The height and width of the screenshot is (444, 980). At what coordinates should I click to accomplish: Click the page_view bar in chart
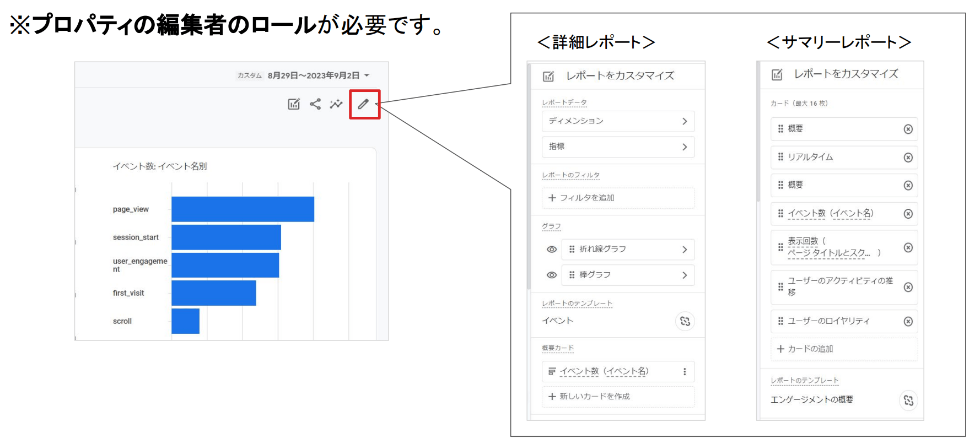pyautogui.click(x=243, y=209)
